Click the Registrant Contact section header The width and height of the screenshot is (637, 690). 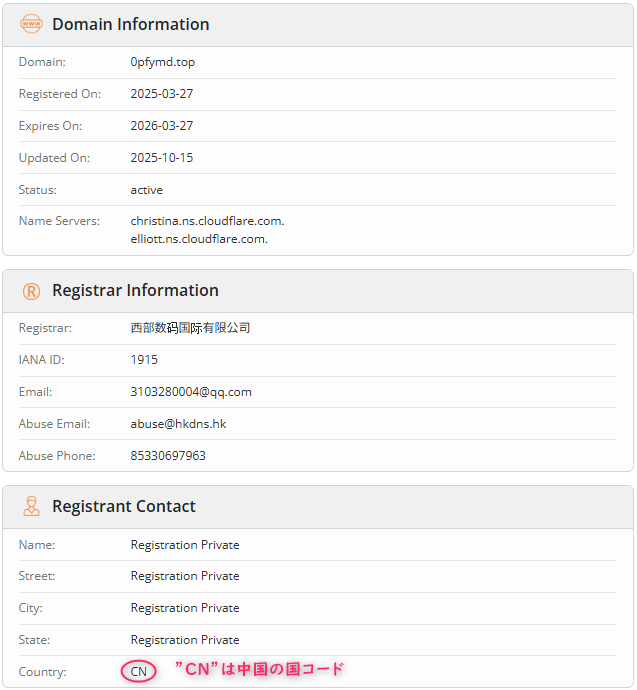click(124, 507)
